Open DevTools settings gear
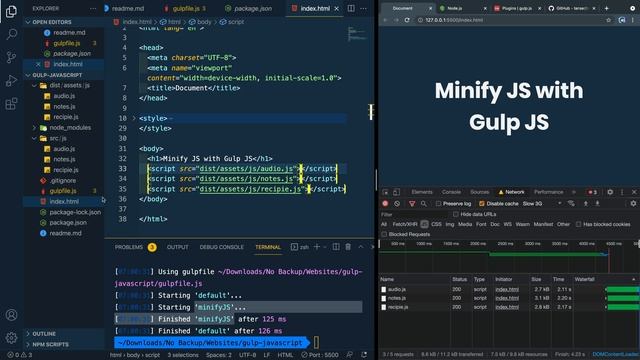This screenshot has height=360, width=640. pyautogui.click(x=610, y=192)
